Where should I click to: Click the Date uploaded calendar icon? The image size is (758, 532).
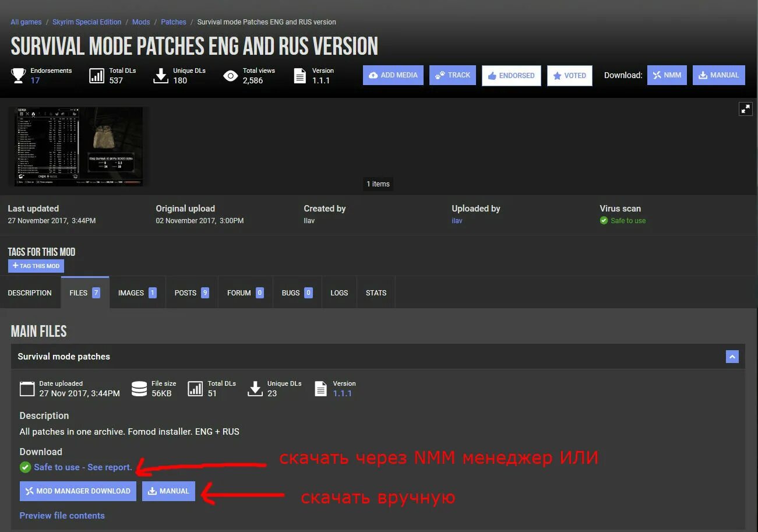pos(27,389)
